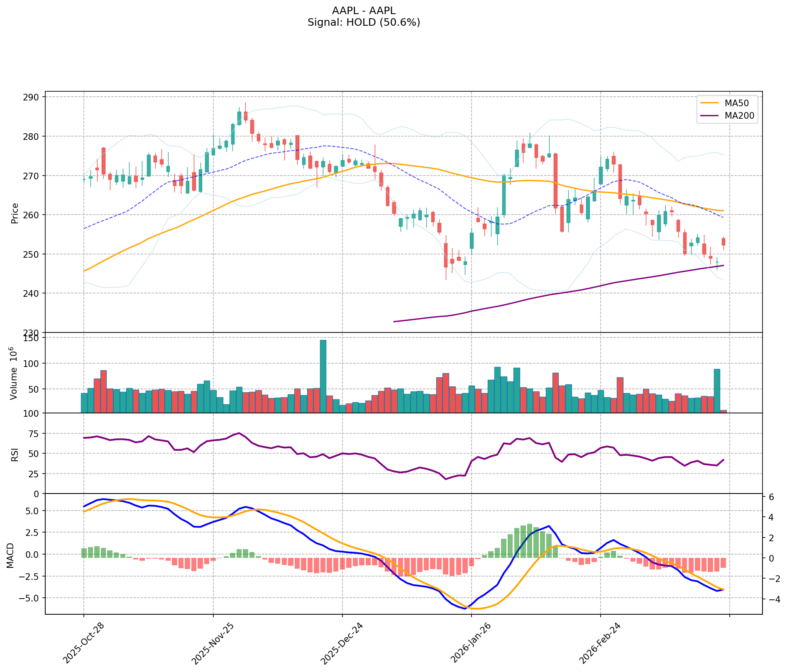
Task: Click the MA200 legend label
Action: (738, 117)
